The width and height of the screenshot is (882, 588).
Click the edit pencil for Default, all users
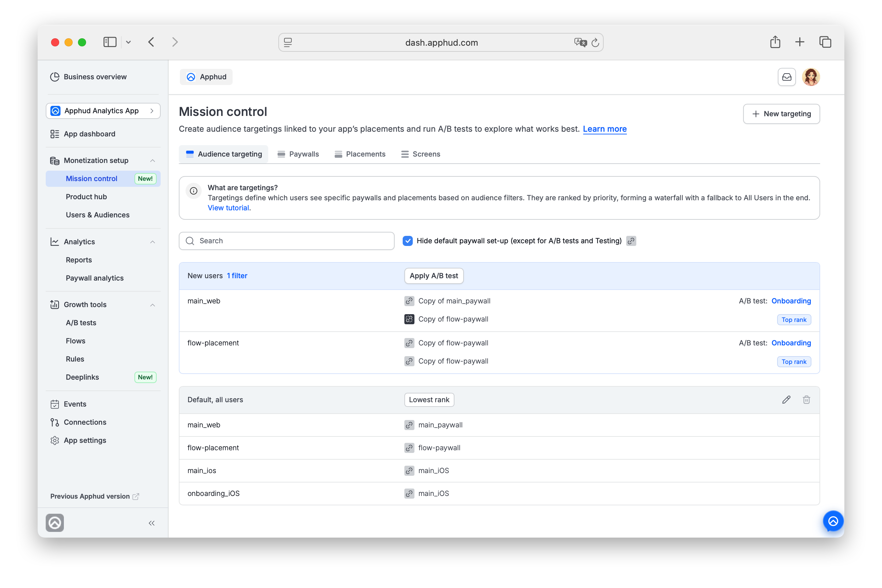(786, 400)
